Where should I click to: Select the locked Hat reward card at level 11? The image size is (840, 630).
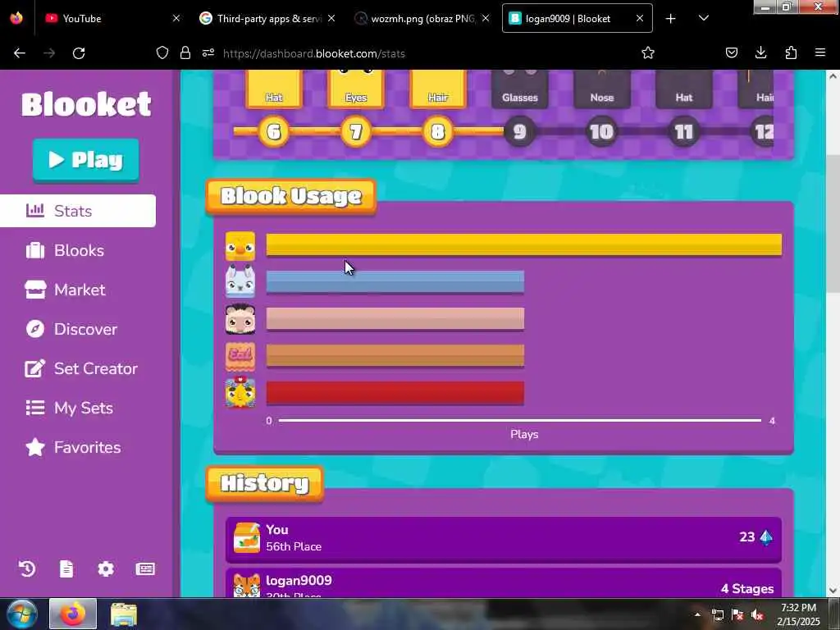pos(683,89)
